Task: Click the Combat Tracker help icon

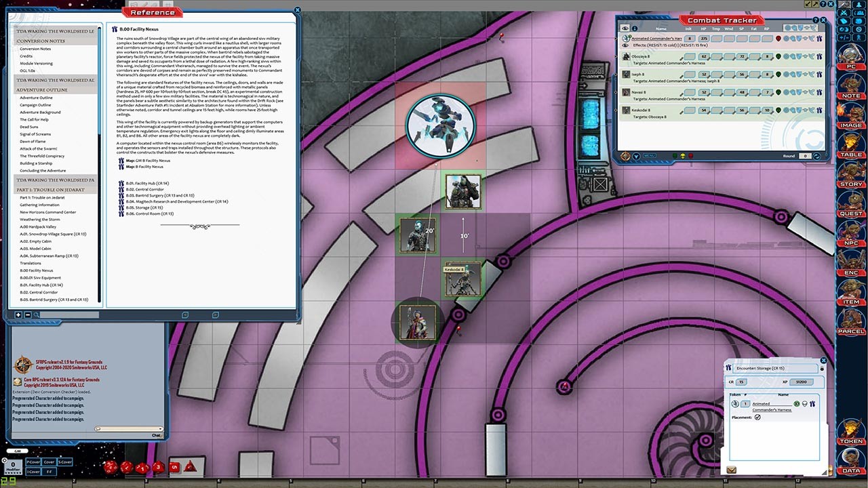Action: (x=816, y=20)
